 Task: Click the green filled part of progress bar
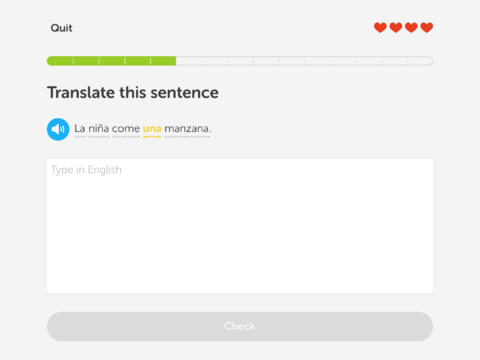[111, 61]
